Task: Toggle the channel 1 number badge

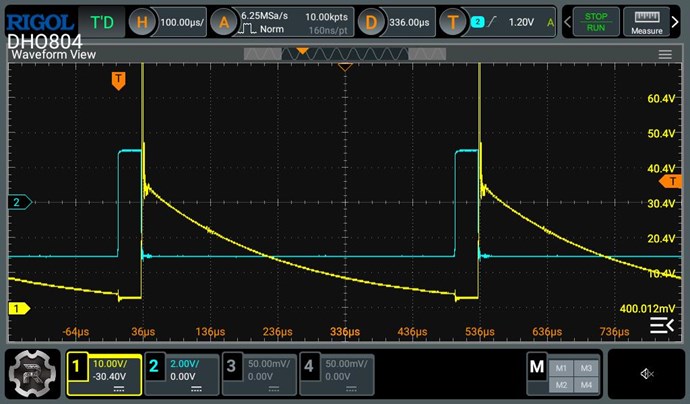Action: coord(77,366)
